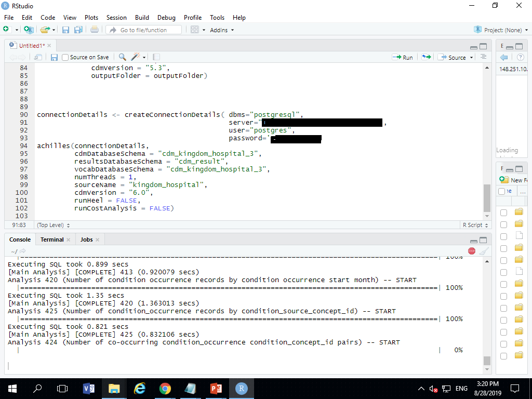Image resolution: width=532 pixels, height=399 pixels.
Task: Minimize the source editor pane
Action: click(x=474, y=47)
